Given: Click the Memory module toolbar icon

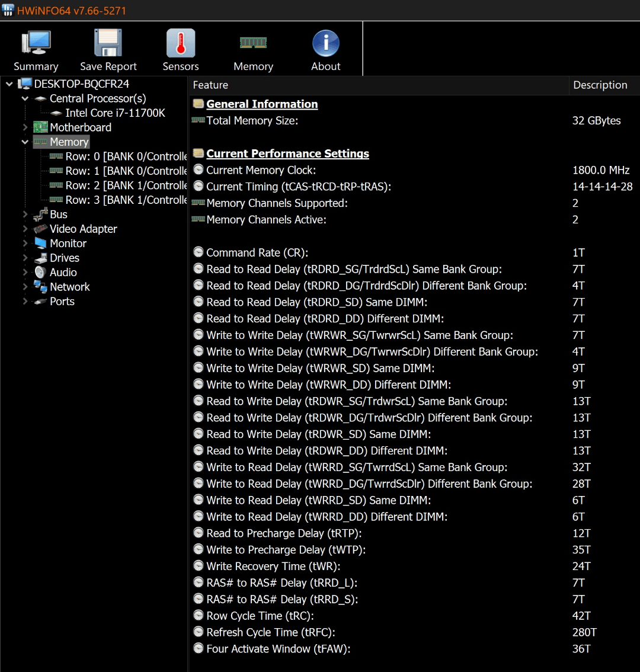Looking at the screenshot, I should point(254,43).
